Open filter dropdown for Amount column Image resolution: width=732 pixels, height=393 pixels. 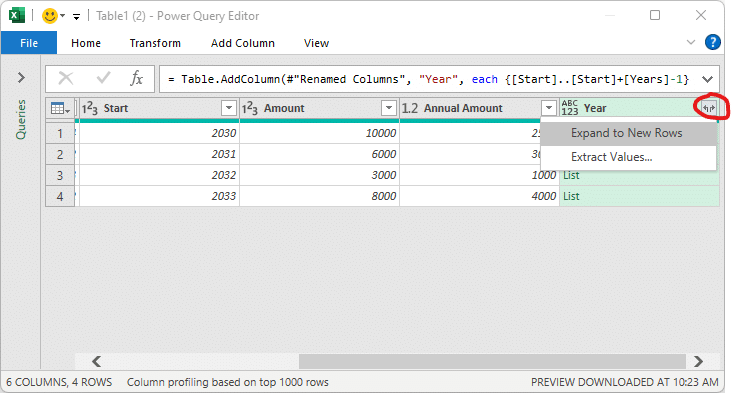[x=388, y=108]
